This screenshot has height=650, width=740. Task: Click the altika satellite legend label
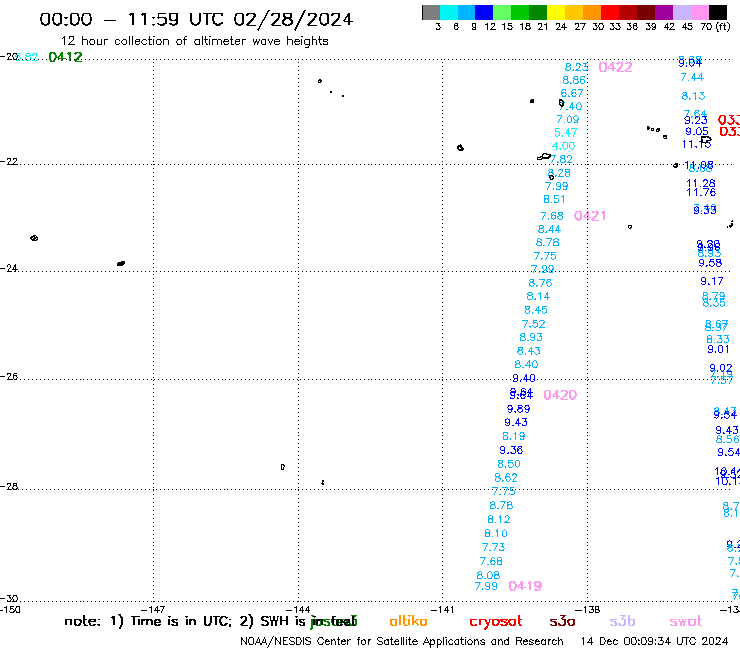click(x=408, y=621)
